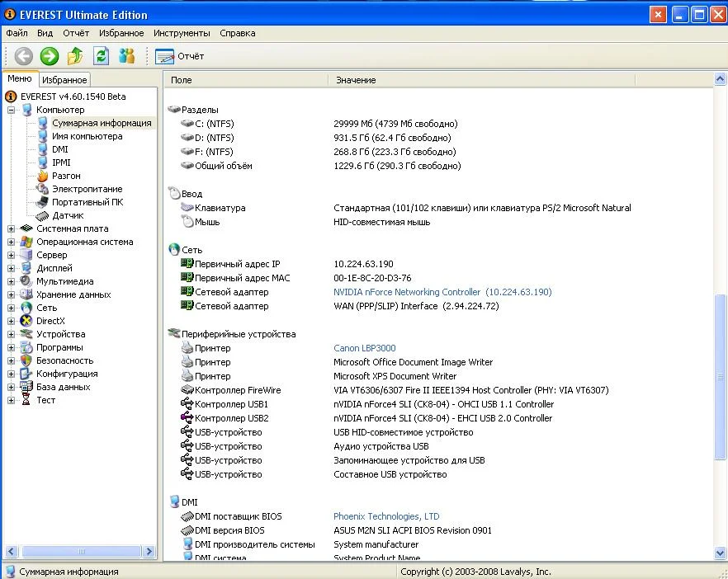The width and height of the screenshot is (728, 579).
Task: Open DirectX section in the tree
Action: click(50, 321)
